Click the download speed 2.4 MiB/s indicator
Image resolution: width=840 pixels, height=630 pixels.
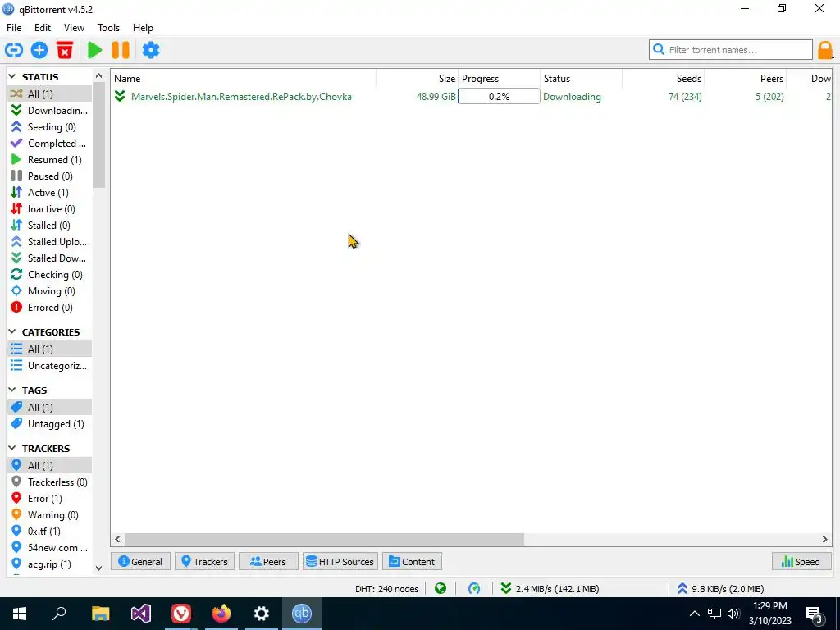[x=550, y=589]
